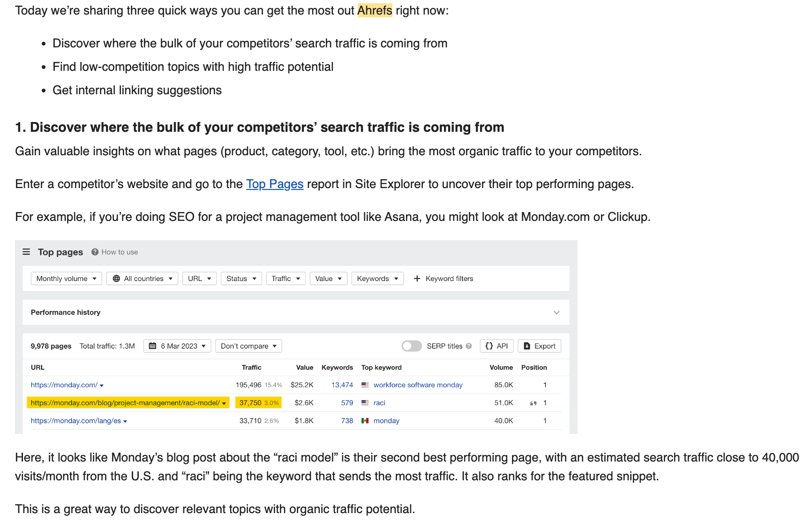This screenshot has height=530, width=812.
Task: Follow the Top Pages link in the article
Action: click(275, 184)
